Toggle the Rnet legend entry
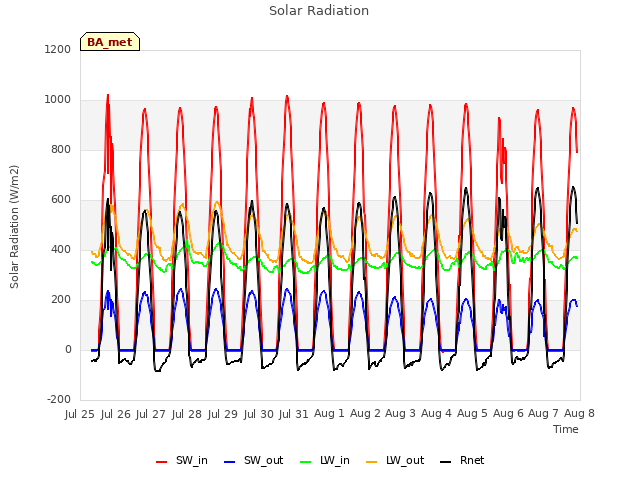 462,460
